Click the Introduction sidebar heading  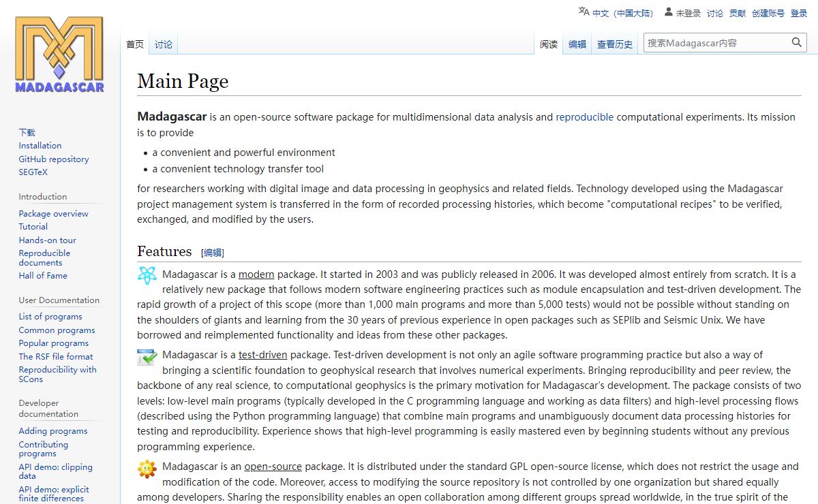(x=43, y=197)
